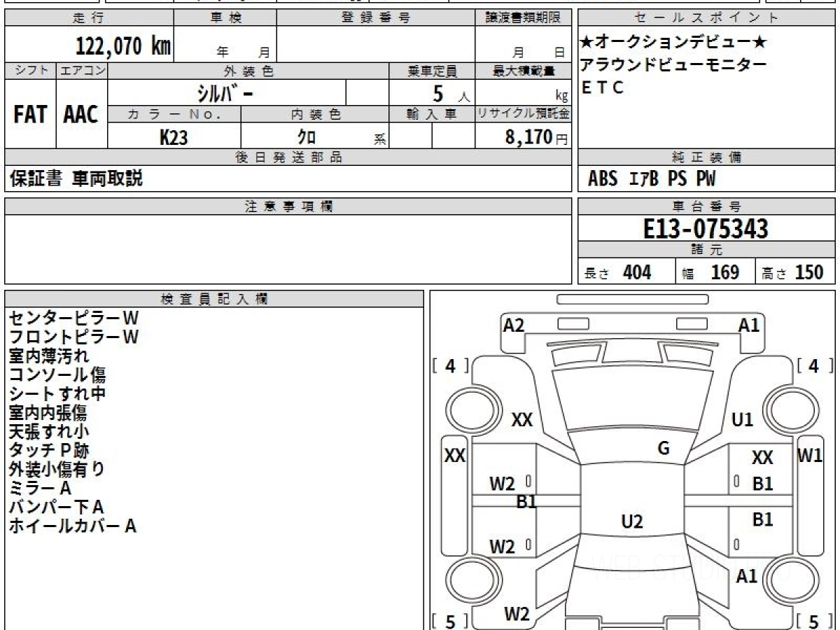Click the 注意事項欄 header

tap(288, 206)
